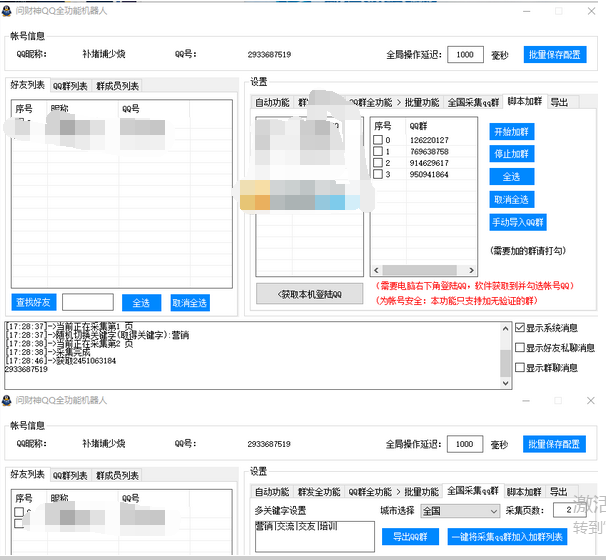The image size is (606, 560).
Task: Switch to 好友列表 tab in bottom window
Action: [27, 474]
